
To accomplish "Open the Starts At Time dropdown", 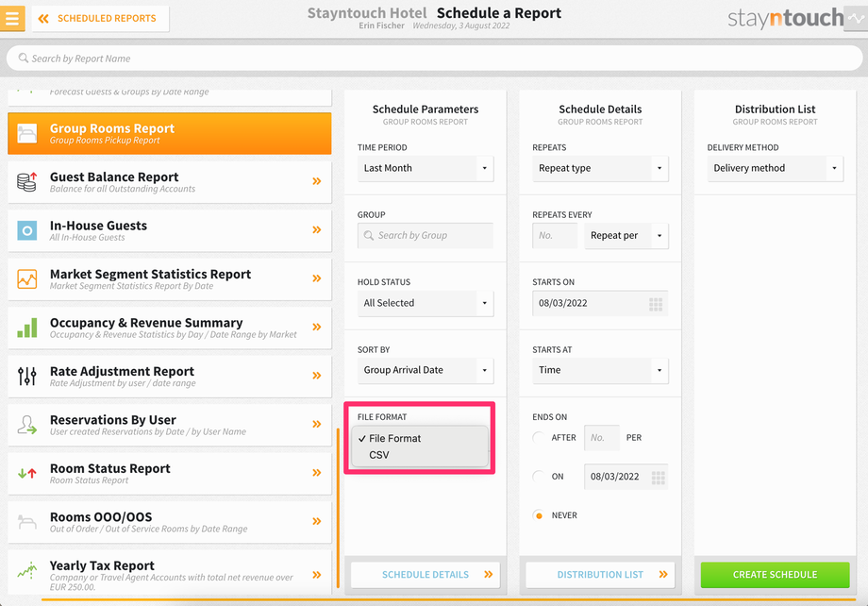I will [600, 370].
